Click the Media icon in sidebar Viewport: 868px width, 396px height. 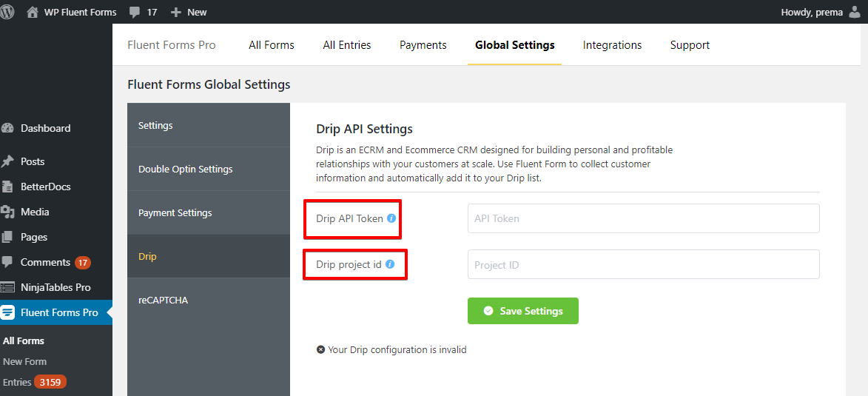coord(7,212)
